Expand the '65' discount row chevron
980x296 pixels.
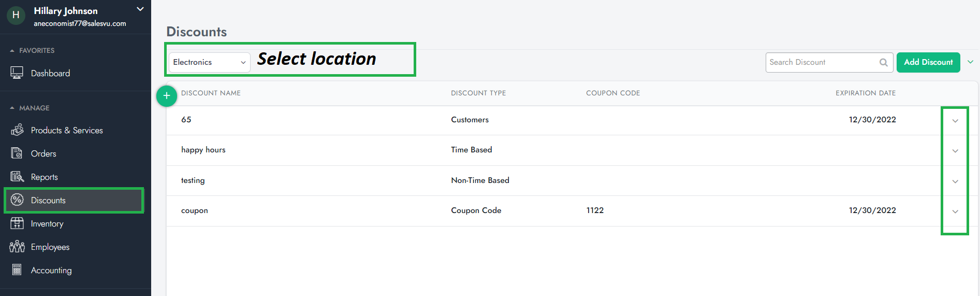pyautogui.click(x=955, y=121)
